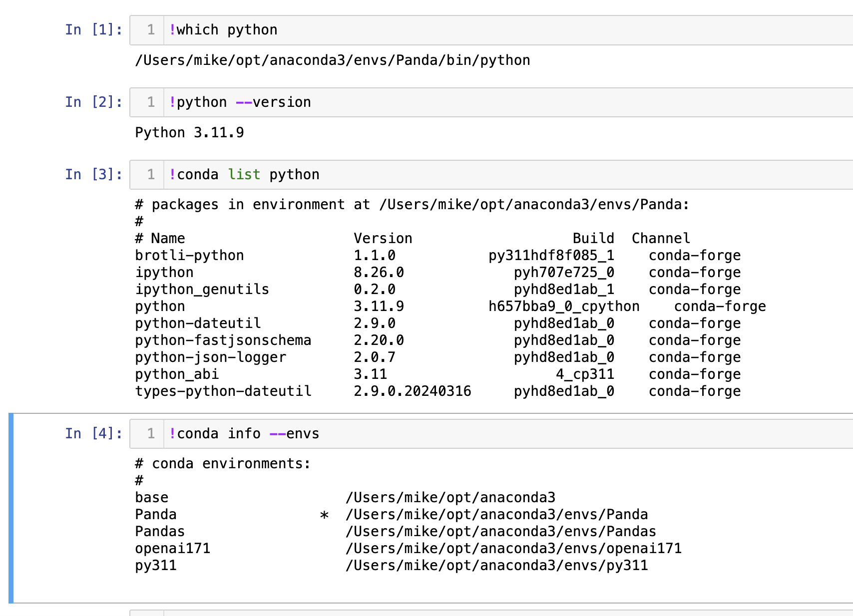
Task: Click the 'python-dateutil' package name
Action: [x=198, y=323]
